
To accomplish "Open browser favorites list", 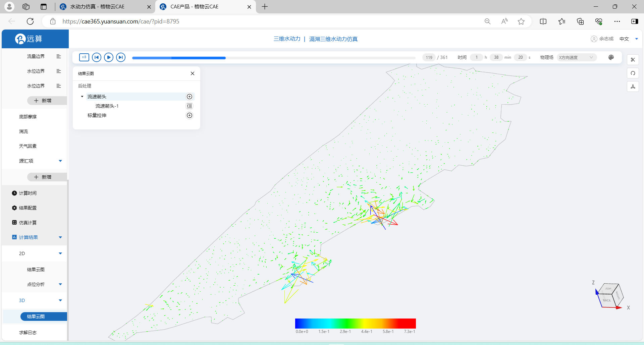I will pos(562,21).
